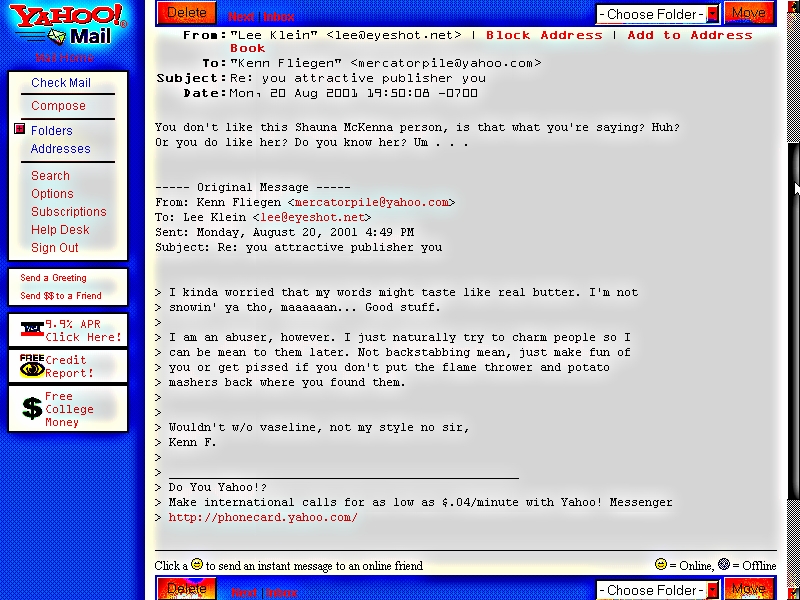Click the top Delete button
Image resolution: width=800 pixels, height=600 pixels.
[x=186, y=13]
